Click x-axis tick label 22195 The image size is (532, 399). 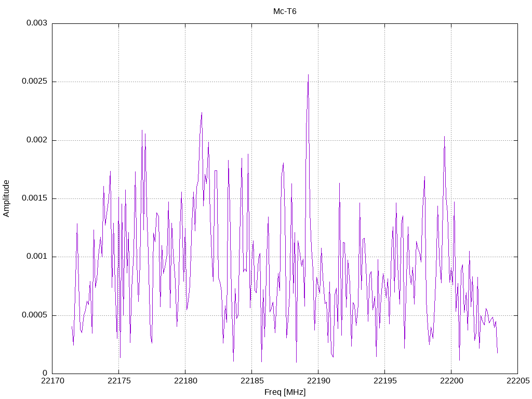point(385,381)
